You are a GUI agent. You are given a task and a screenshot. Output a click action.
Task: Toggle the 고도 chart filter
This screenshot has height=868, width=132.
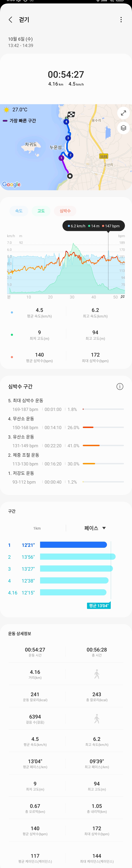41,211
